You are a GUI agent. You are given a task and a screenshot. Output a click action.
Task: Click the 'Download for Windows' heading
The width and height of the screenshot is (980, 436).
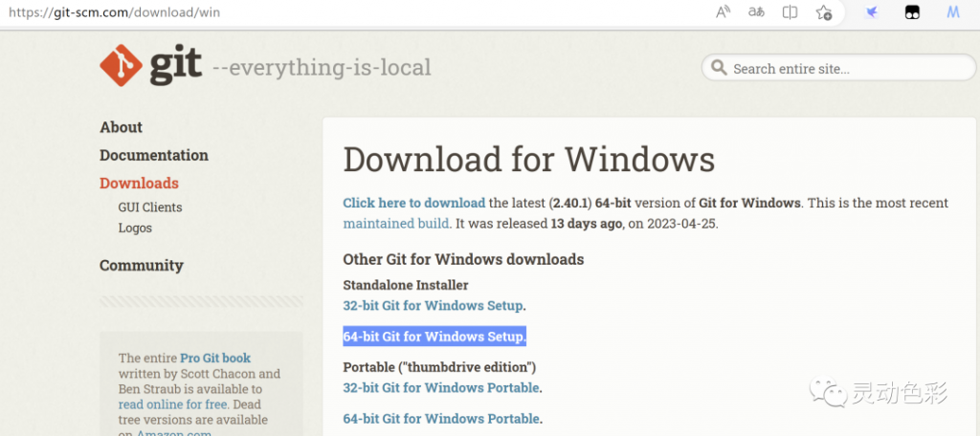528,160
